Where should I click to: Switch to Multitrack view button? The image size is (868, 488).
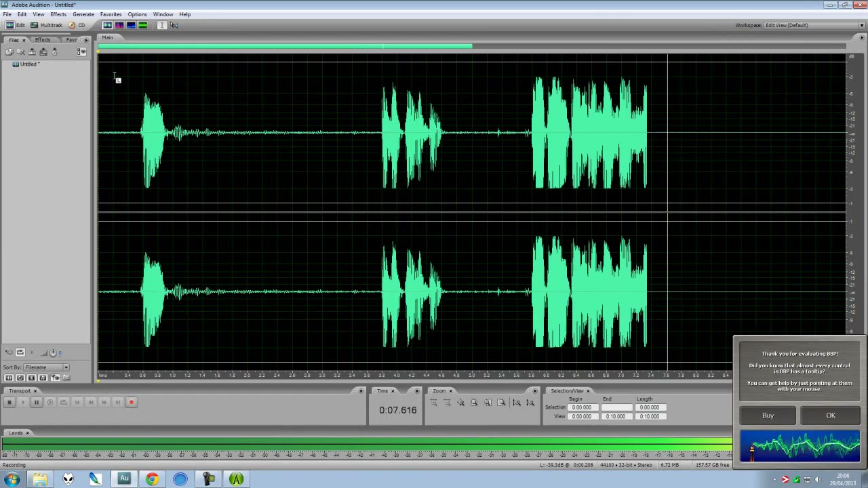coord(46,25)
